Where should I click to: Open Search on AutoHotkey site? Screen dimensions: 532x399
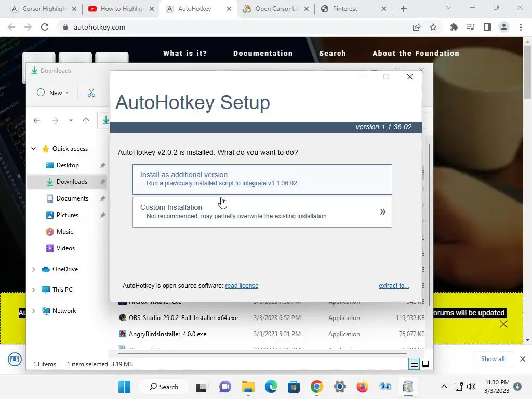[x=332, y=54]
